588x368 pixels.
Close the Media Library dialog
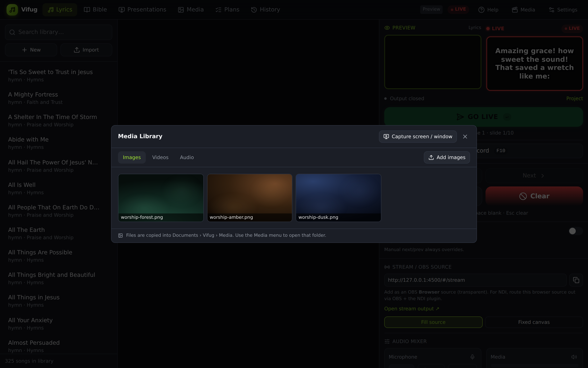(x=465, y=137)
